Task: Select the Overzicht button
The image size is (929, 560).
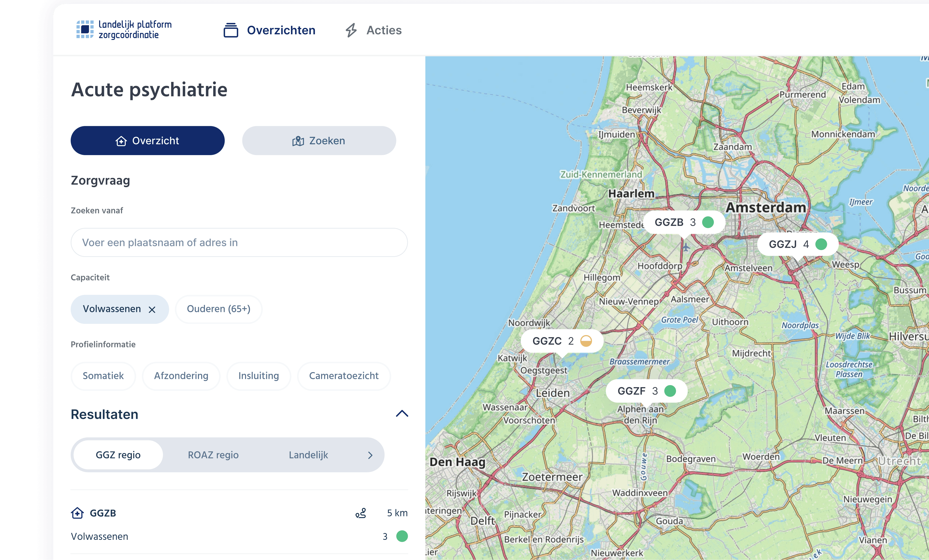Action: [x=147, y=141]
